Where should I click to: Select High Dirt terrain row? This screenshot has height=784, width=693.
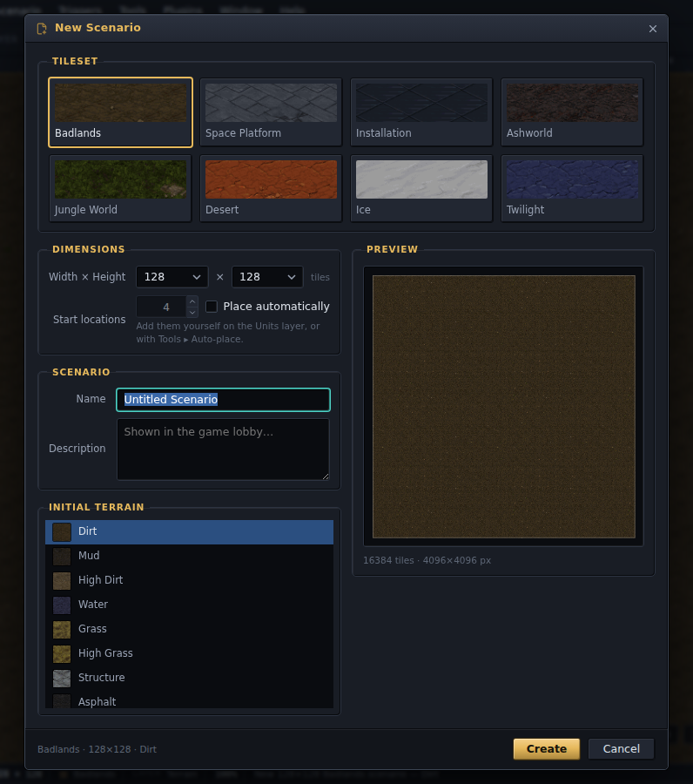(190, 580)
